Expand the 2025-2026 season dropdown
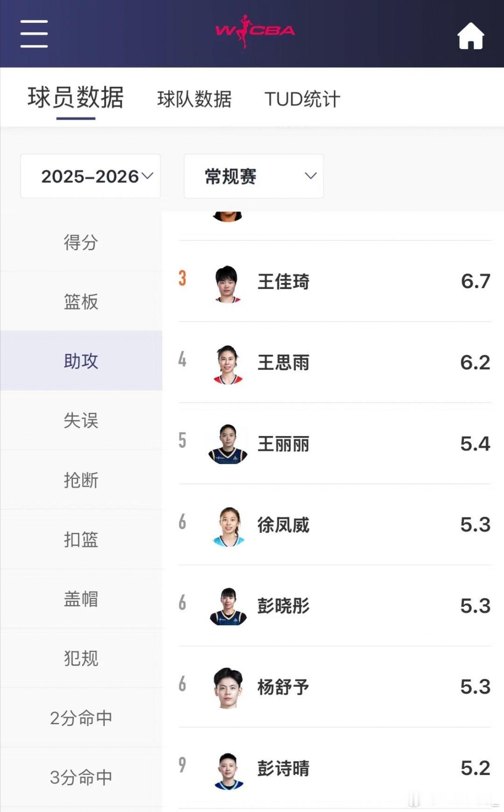 [91, 176]
